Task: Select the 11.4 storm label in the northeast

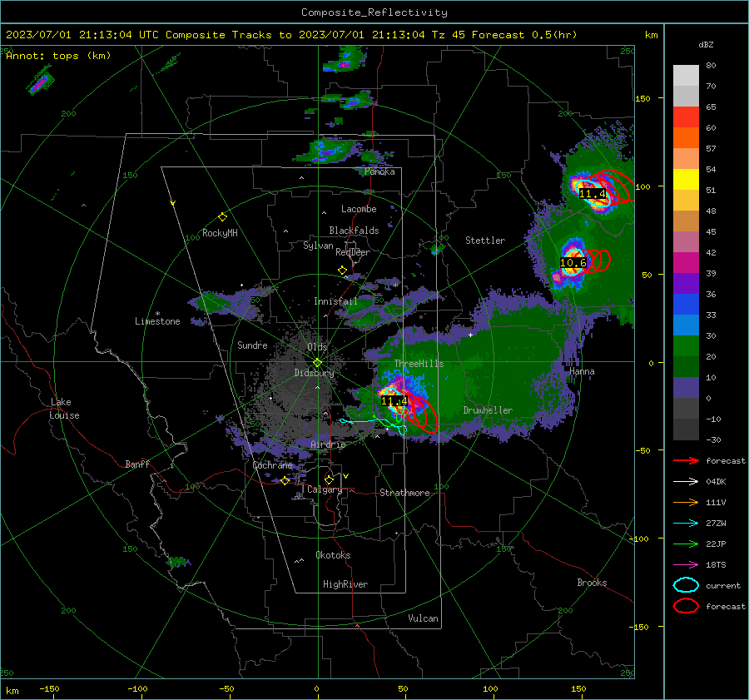Action: [x=593, y=193]
